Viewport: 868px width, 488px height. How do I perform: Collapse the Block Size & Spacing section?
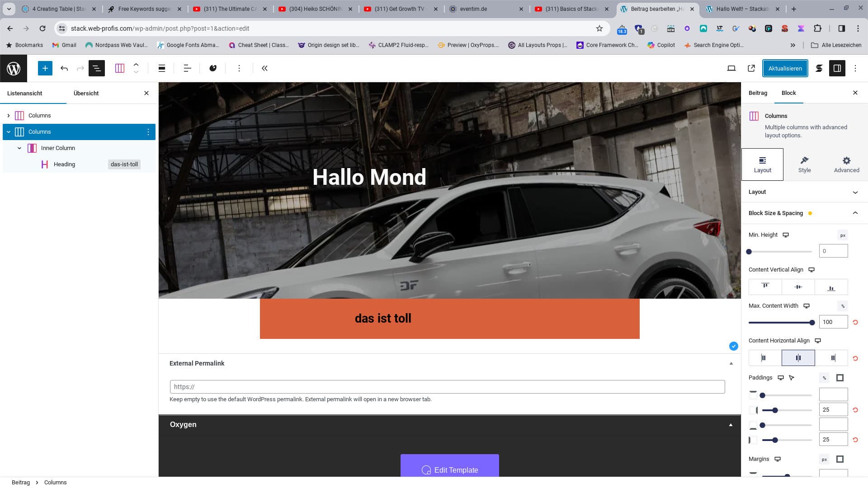click(854, 213)
